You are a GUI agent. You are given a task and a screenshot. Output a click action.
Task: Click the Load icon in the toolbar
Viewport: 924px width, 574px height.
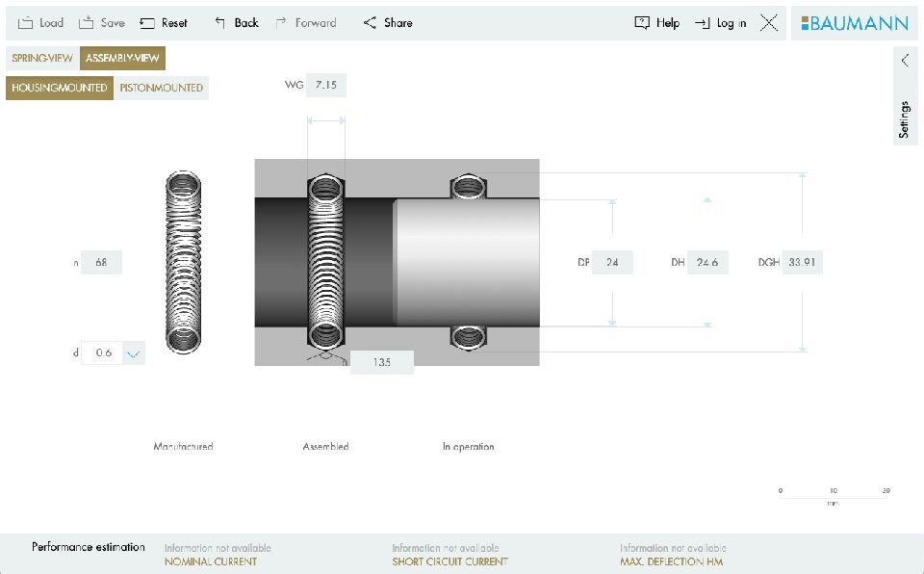pyautogui.click(x=25, y=23)
